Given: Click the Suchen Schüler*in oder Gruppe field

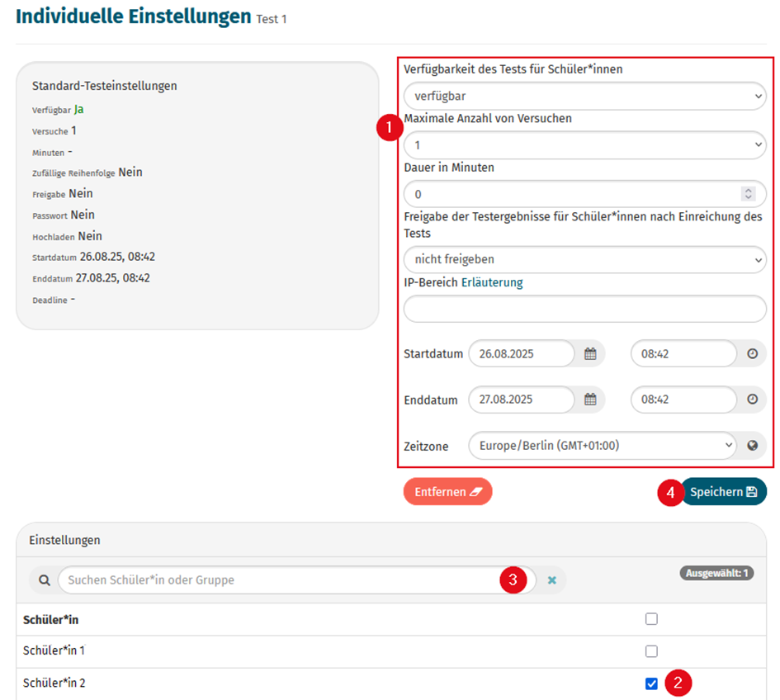Looking at the screenshot, I should pos(297,580).
